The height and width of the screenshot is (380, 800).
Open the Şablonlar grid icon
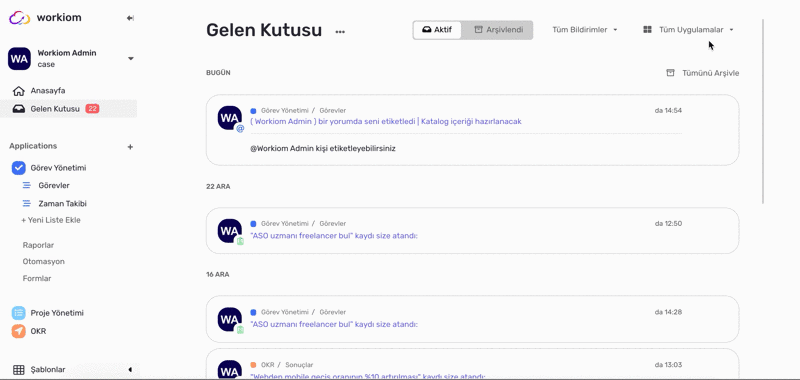(x=18, y=370)
